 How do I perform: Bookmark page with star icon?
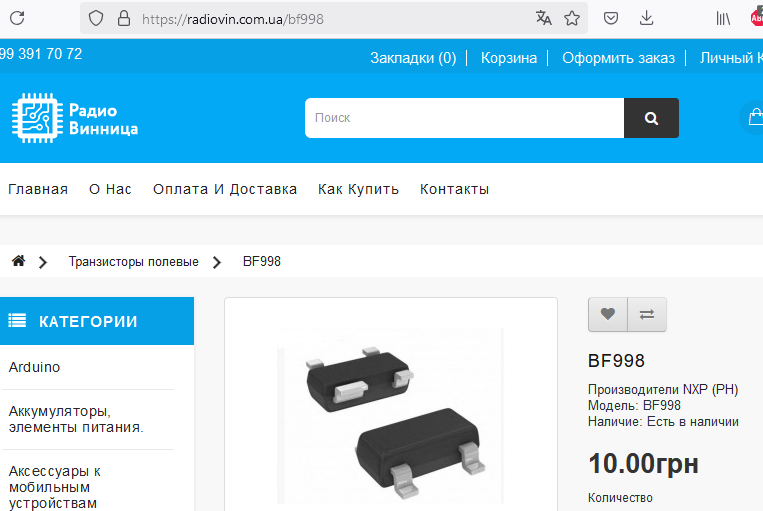click(572, 18)
